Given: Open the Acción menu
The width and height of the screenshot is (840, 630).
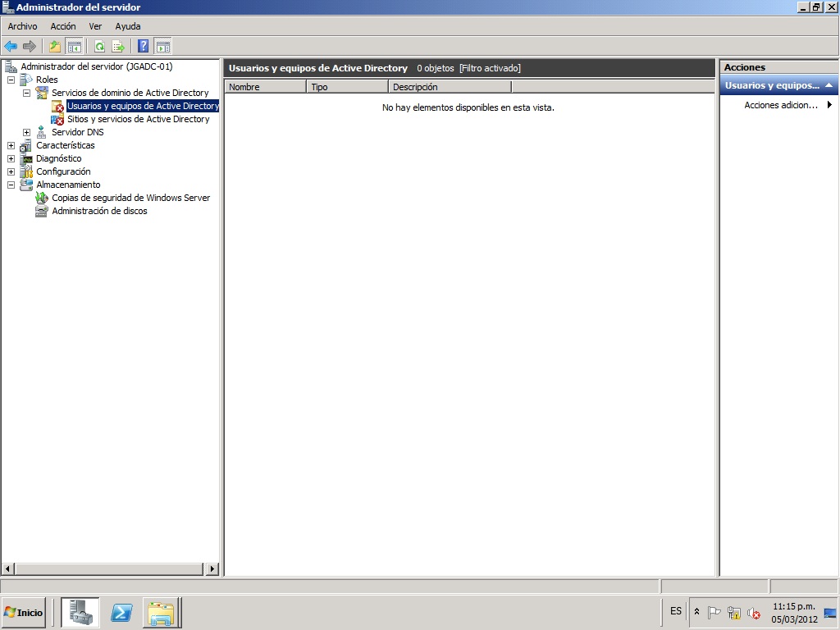Looking at the screenshot, I should point(63,26).
